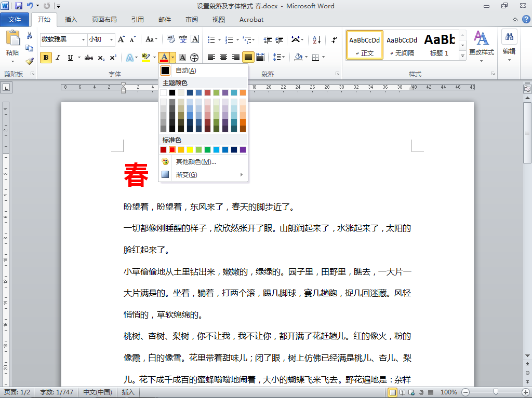Click the Superscript icon
532x398 pixels.
click(113, 58)
